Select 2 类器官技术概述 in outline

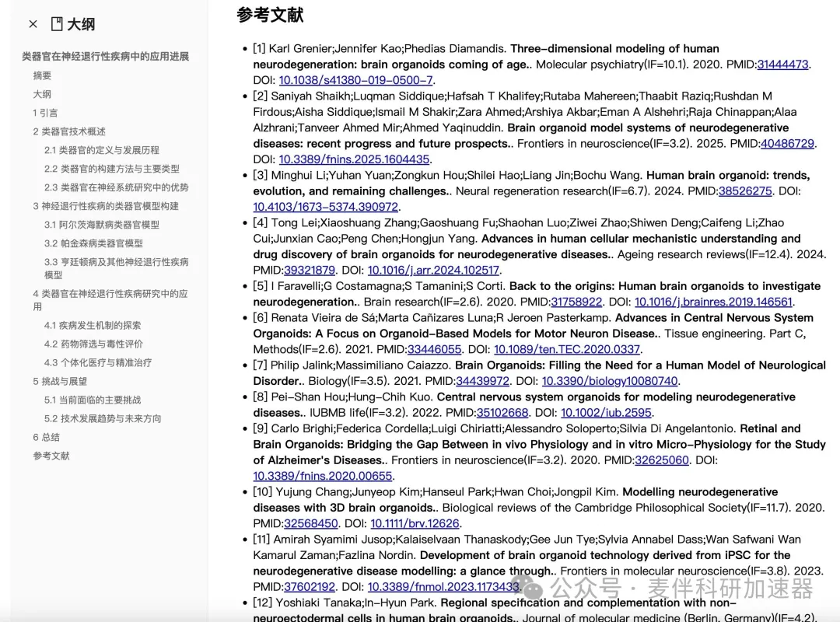[x=69, y=131]
